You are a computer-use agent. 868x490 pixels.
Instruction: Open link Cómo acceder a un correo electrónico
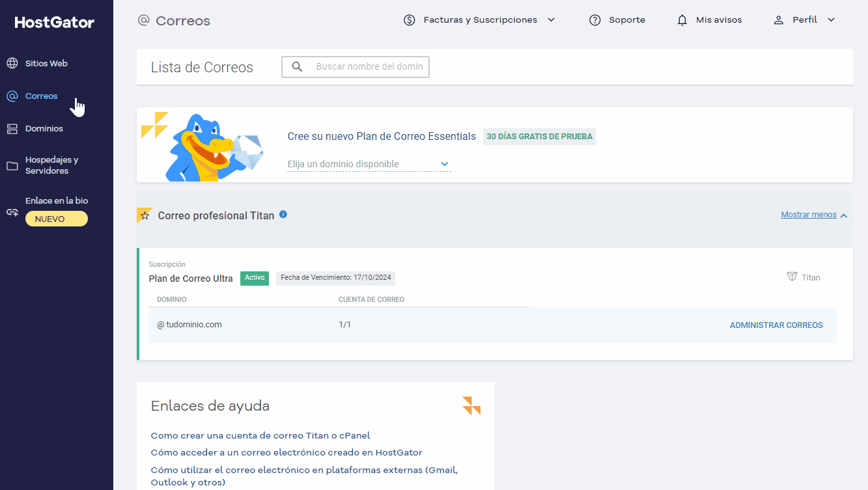click(287, 452)
